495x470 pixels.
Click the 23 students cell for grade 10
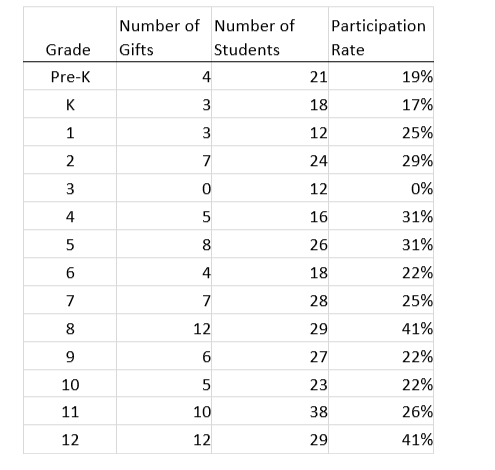click(x=270, y=383)
